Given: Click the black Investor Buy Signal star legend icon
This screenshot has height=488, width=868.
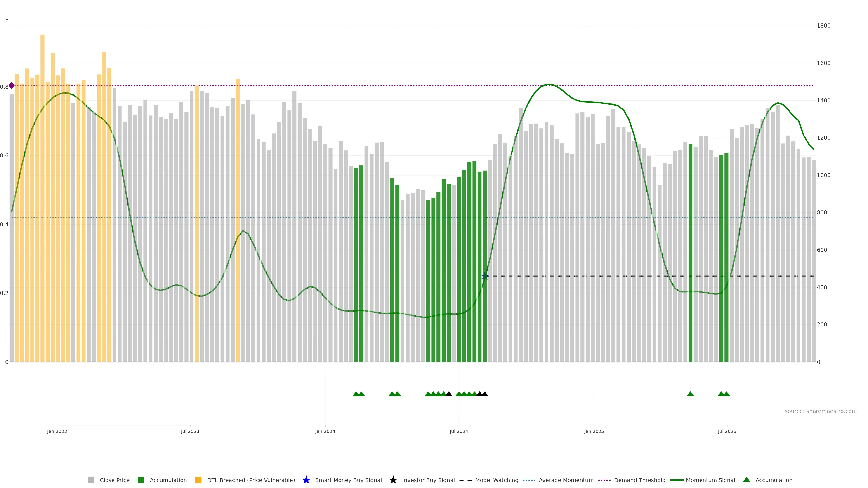Looking at the screenshot, I should 393,480.
